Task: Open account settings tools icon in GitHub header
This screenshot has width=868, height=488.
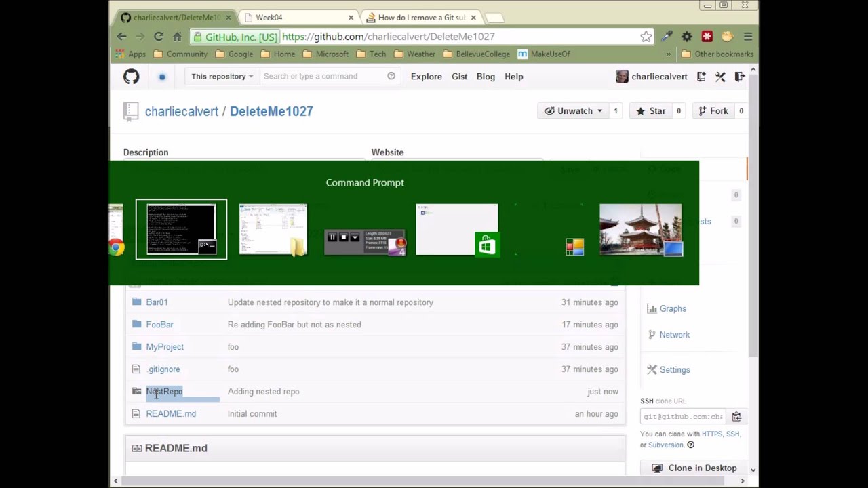Action: [720, 77]
